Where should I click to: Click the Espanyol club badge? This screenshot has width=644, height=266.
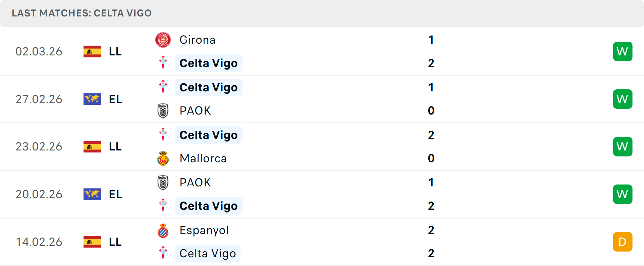(163, 230)
